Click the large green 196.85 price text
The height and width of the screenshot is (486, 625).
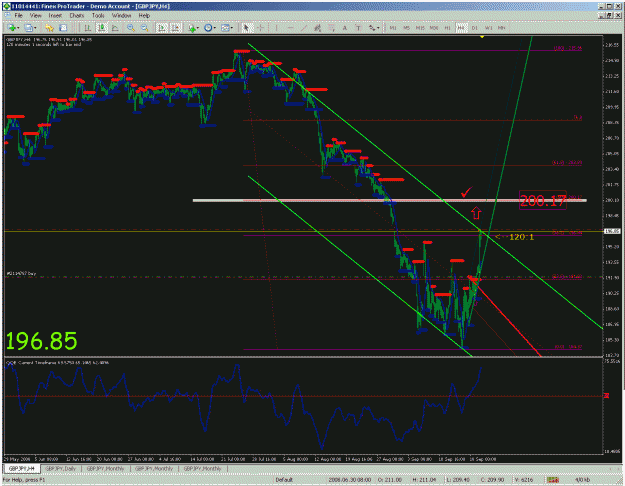pyautogui.click(x=41, y=341)
